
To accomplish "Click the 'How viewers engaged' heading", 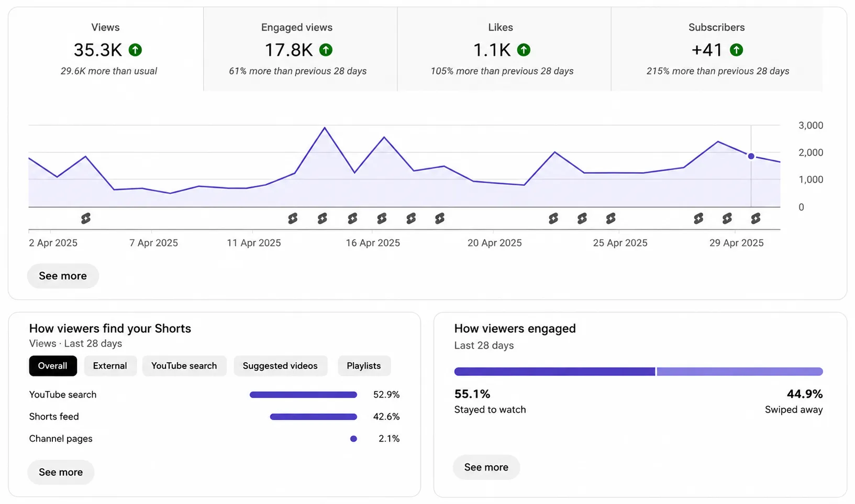I will pos(515,329).
